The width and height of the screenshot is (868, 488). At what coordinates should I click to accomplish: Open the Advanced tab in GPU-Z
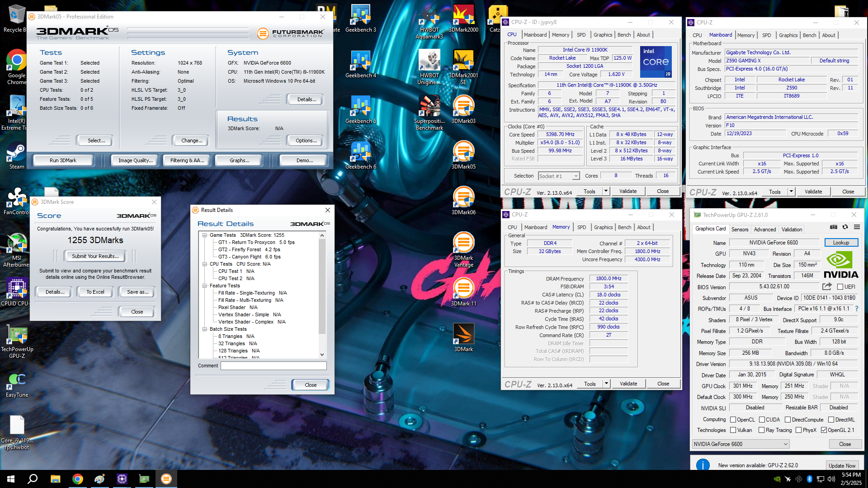764,230
